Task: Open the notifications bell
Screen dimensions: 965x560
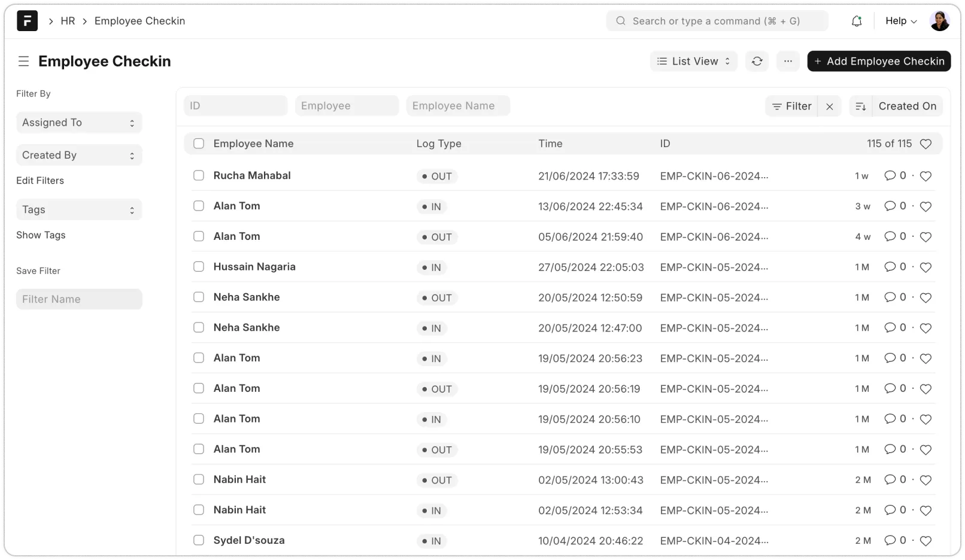Action: [857, 21]
